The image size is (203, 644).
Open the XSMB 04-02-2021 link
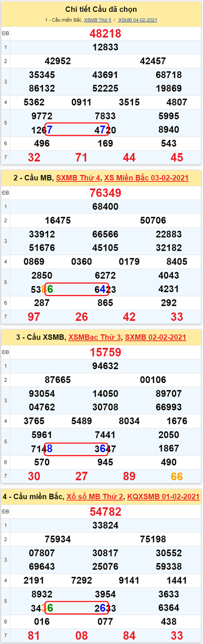pyautogui.click(x=137, y=20)
